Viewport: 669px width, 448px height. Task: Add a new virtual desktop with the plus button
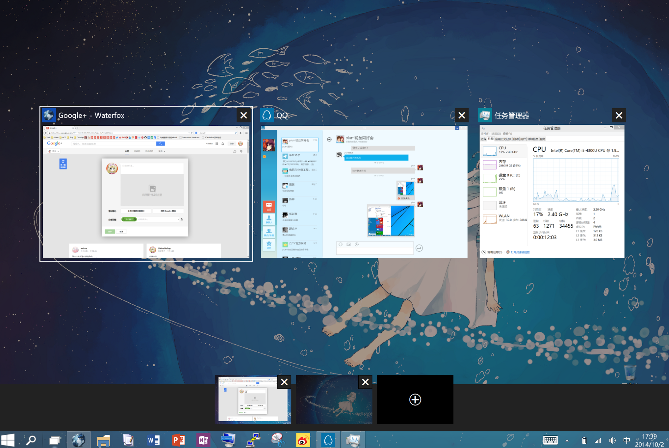tap(415, 400)
